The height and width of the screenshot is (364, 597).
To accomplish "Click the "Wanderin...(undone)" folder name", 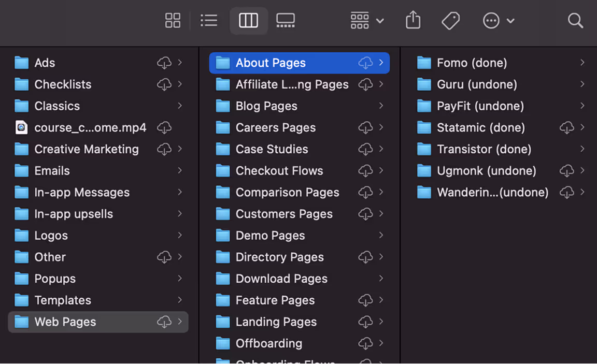I will [493, 193].
